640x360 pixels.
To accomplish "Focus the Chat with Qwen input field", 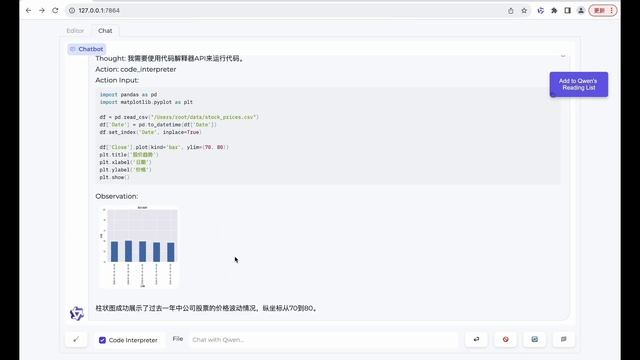I will (x=323, y=340).
